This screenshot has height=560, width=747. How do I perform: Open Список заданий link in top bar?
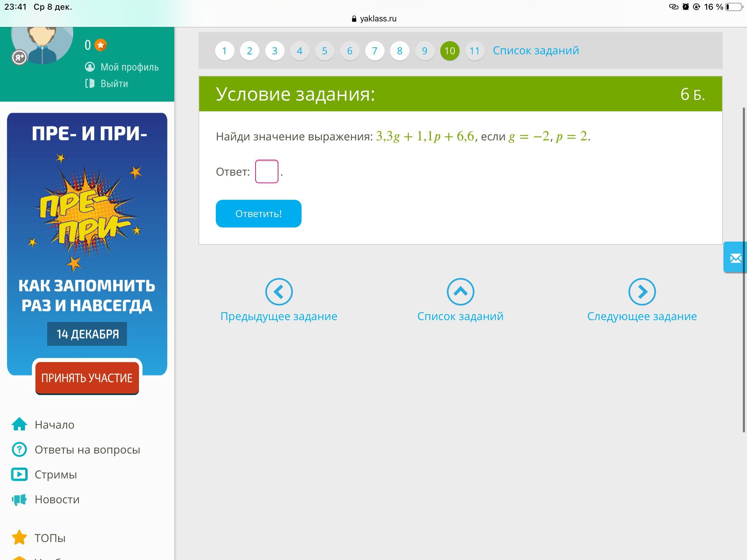point(536,50)
